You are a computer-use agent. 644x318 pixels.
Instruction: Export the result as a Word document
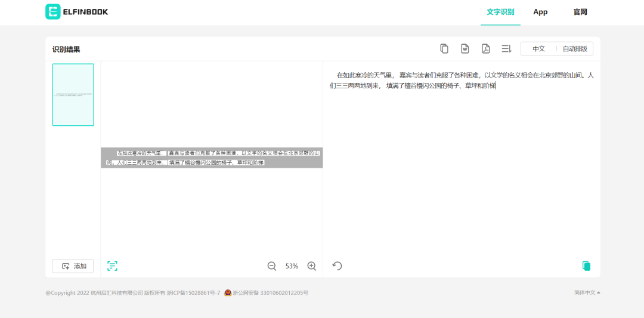[465, 48]
